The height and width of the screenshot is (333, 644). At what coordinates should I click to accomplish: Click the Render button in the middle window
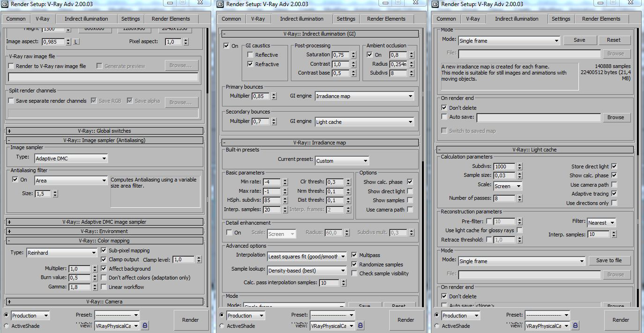(406, 320)
